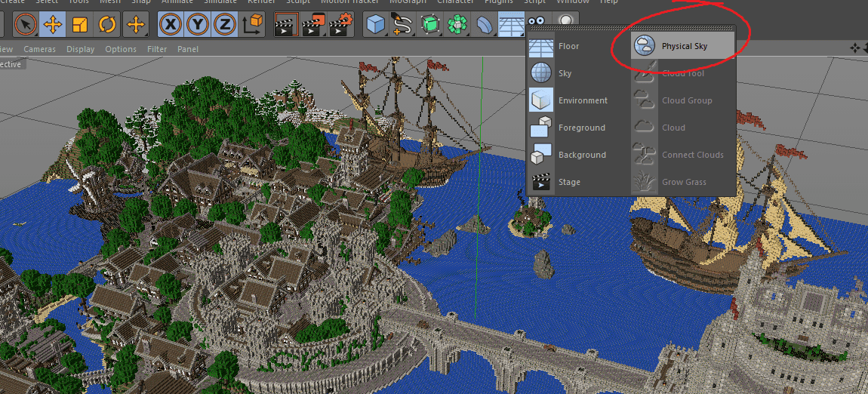Toggle the coordinate system cube icon

[252, 24]
